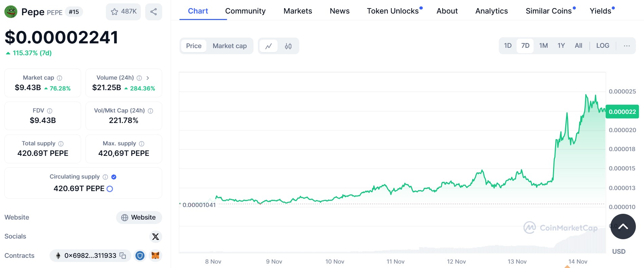Click the 0.00001041 baseline price label
644x268 pixels.
point(199,205)
